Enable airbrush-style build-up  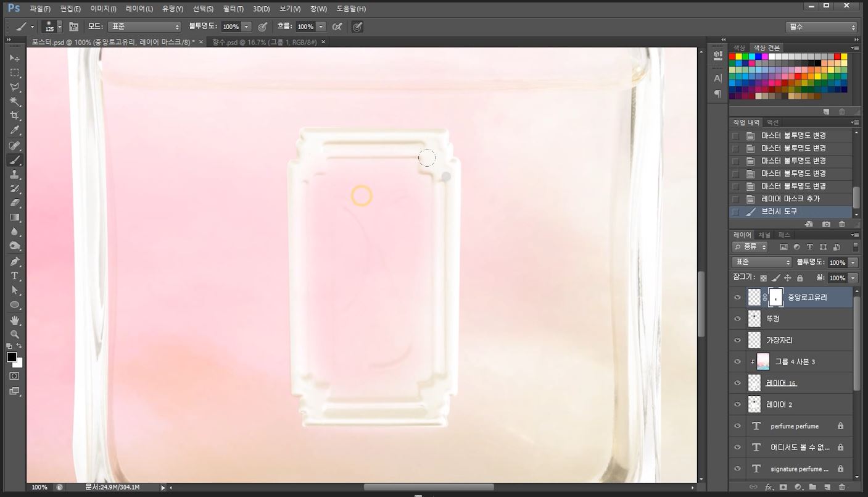click(337, 27)
